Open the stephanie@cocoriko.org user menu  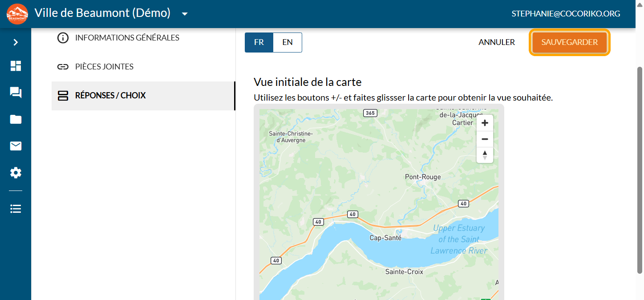(x=566, y=14)
